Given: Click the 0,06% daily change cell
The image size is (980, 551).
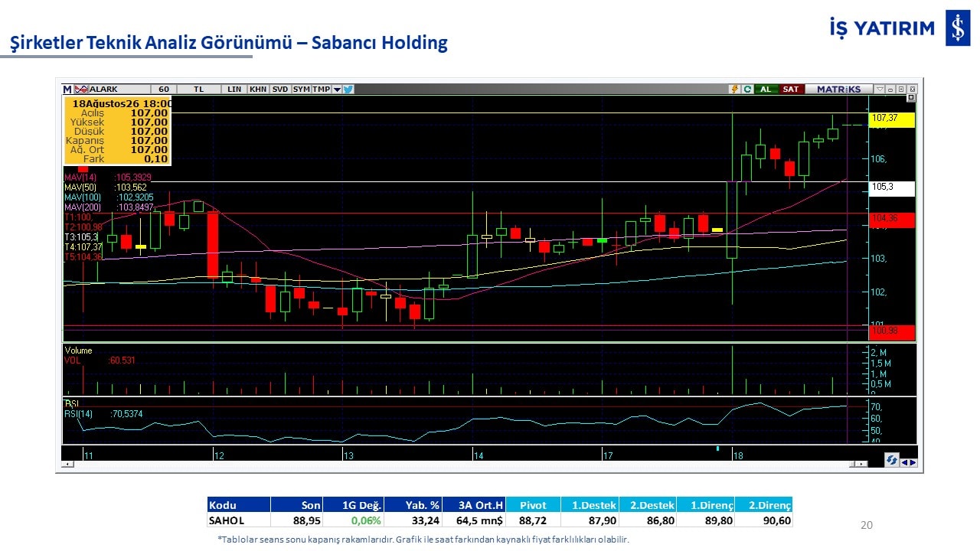Looking at the screenshot, I should click(x=353, y=520).
